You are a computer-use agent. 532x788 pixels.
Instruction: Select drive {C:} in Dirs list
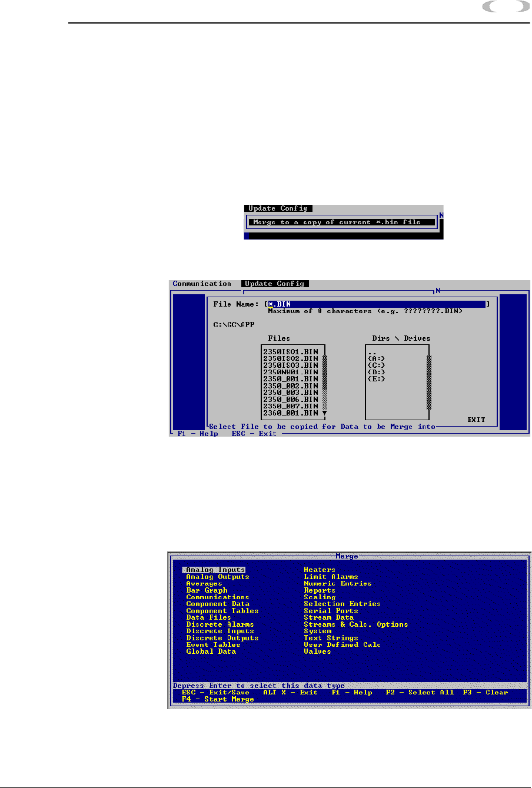(x=376, y=365)
